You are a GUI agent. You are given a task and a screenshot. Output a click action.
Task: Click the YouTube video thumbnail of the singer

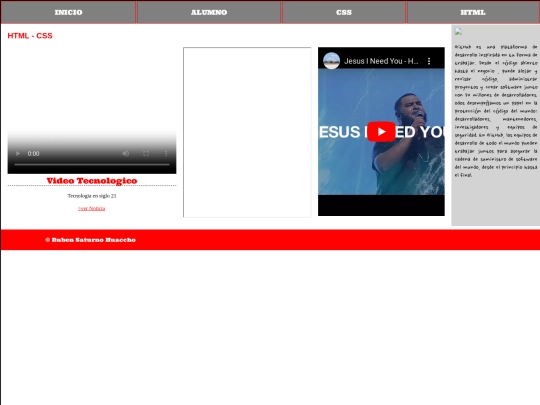coord(381,132)
